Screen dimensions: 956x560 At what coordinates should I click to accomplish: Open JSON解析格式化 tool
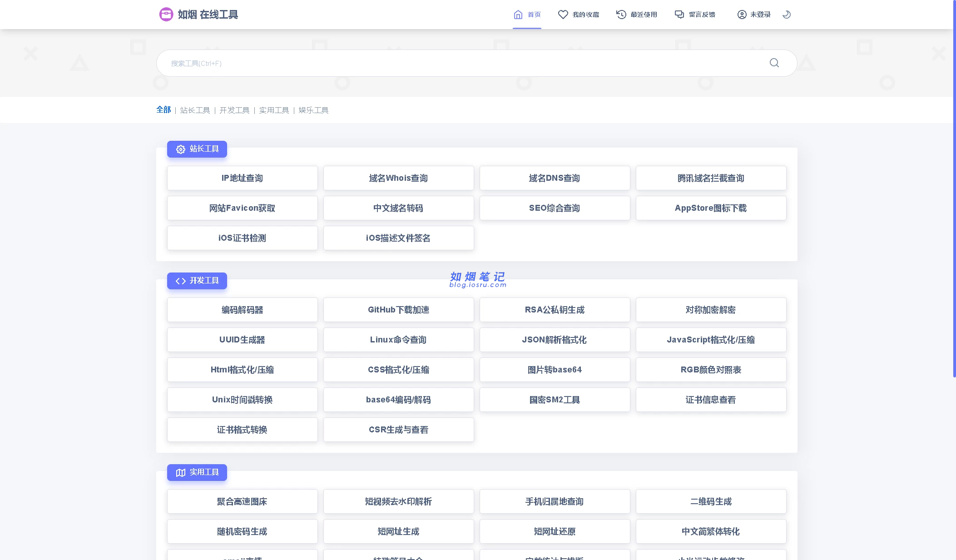click(555, 340)
